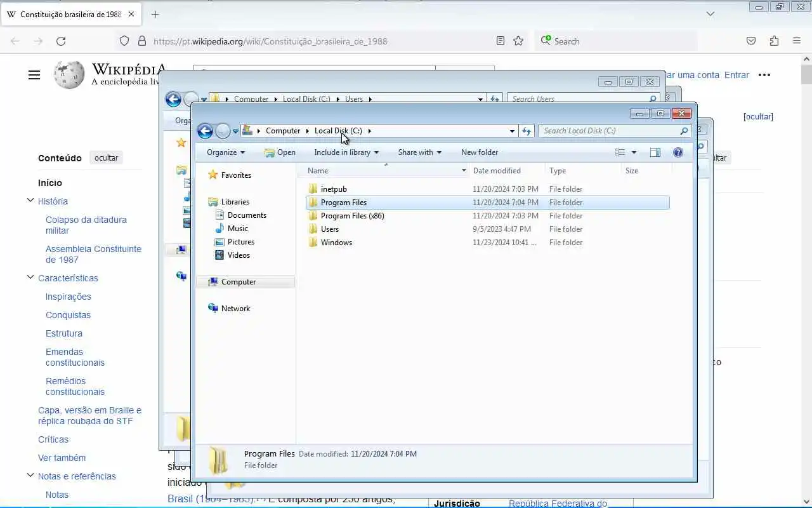Click New folder in the toolbar
The image size is (812, 508).
pyautogui.click(x=480, y=152)
